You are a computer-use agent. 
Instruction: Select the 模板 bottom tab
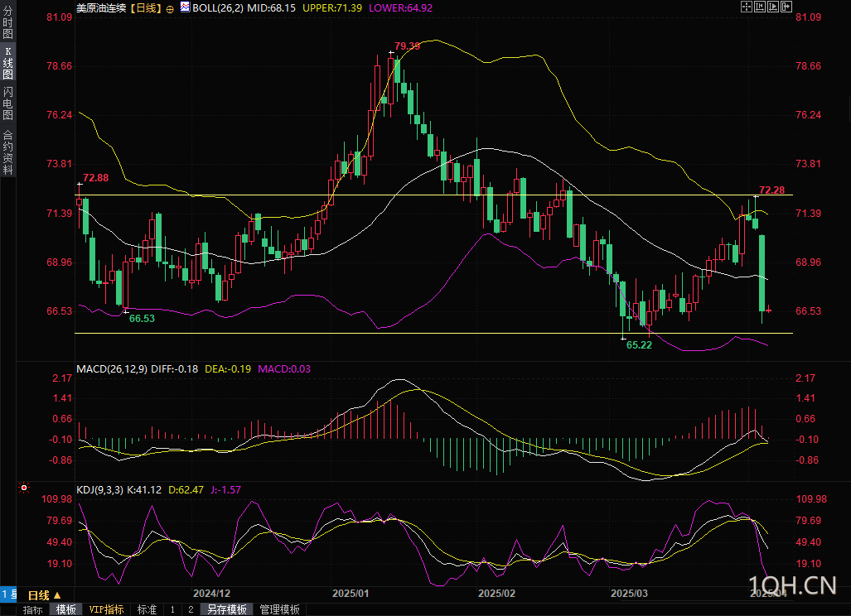click(x=66, y=609)
